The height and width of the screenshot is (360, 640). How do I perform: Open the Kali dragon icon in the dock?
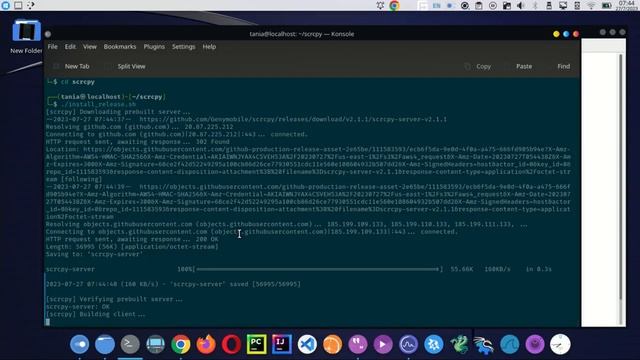(x=484, y=344)
